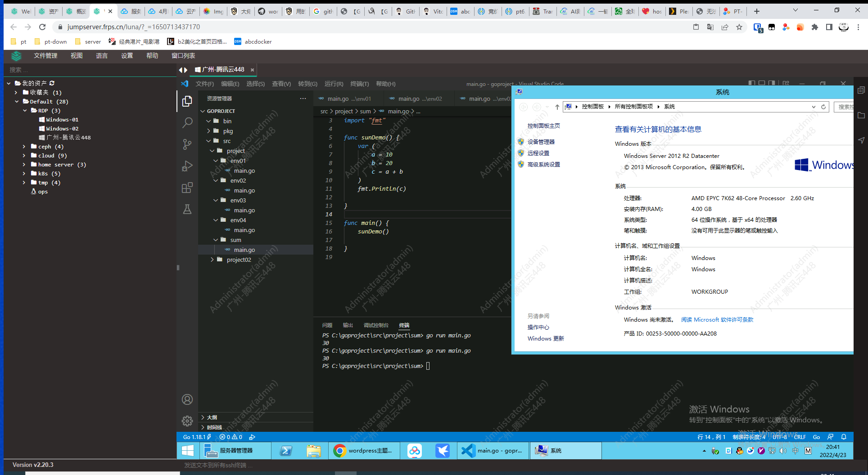Click JumpServer right panel folder icon
This screenshot has height=475, width=868.
click(x=861, y=116)
